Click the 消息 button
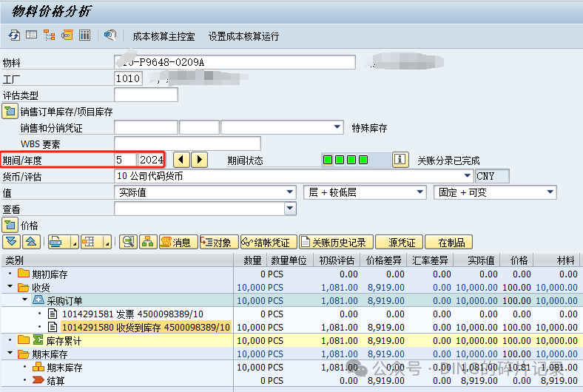 pos(178,243)
